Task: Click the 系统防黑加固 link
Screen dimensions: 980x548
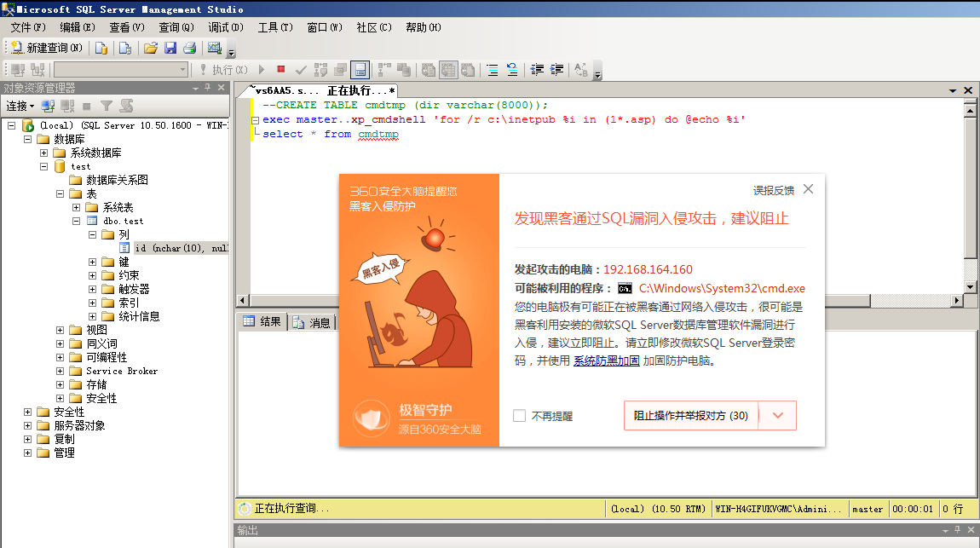Action: [606, 361]
